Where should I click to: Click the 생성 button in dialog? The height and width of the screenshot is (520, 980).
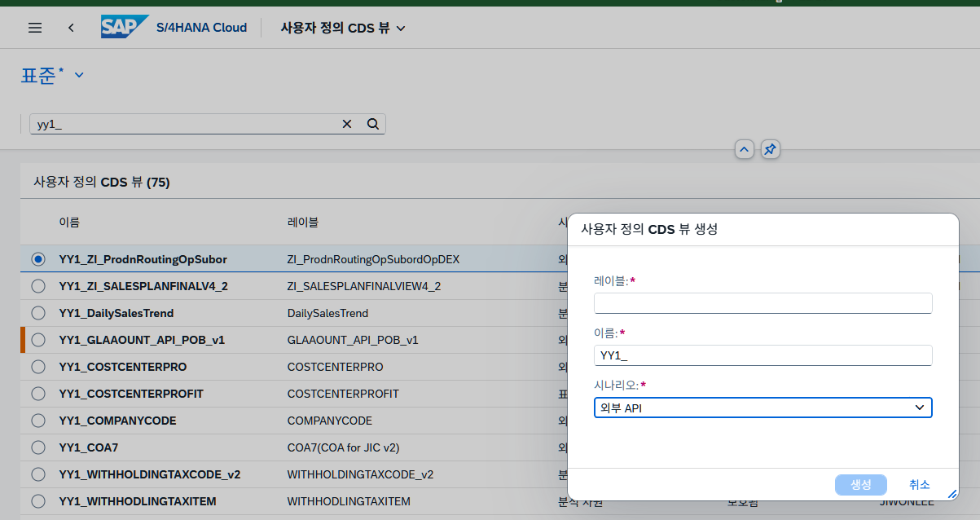861,484
